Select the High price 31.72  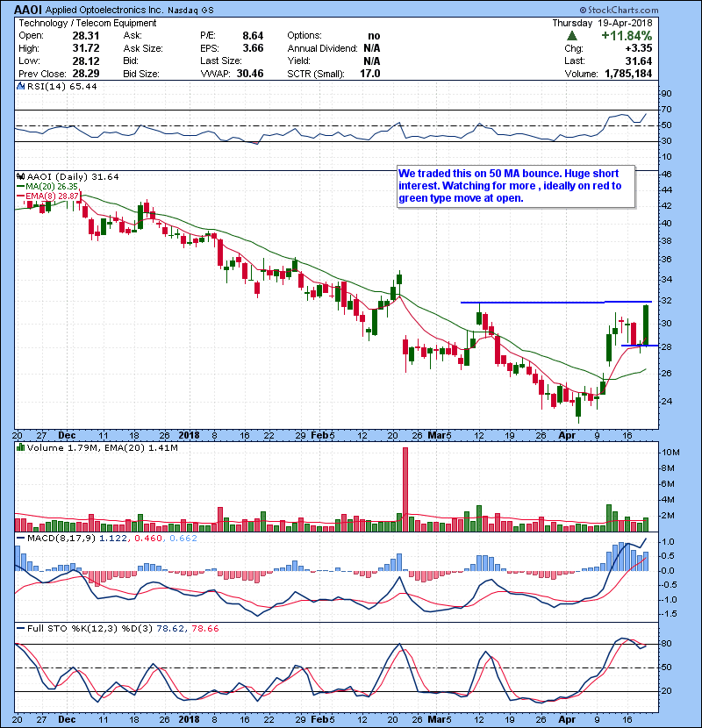point(86,48)
